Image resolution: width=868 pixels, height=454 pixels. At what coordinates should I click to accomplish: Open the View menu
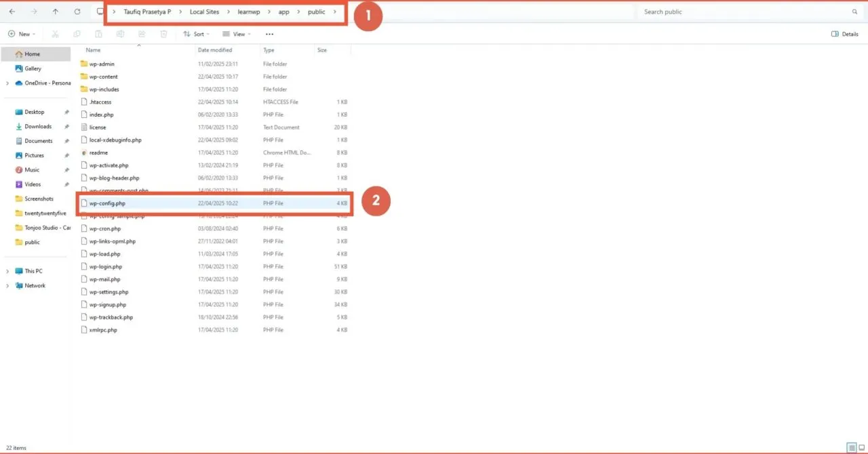[x=237, y=34]
